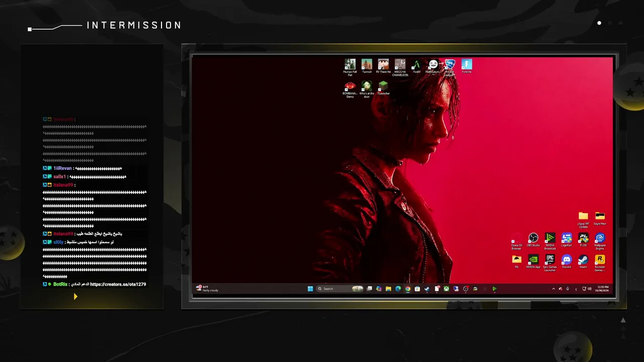Launch the Turmoil game shortcut
This screenshot has height=362, width=644.
point(367,66)
